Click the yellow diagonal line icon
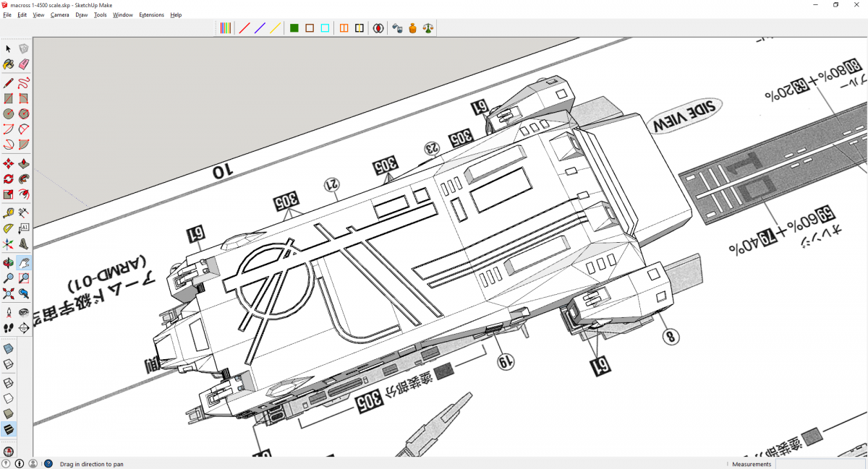868x469 pixels. click(x=276, y=28)
